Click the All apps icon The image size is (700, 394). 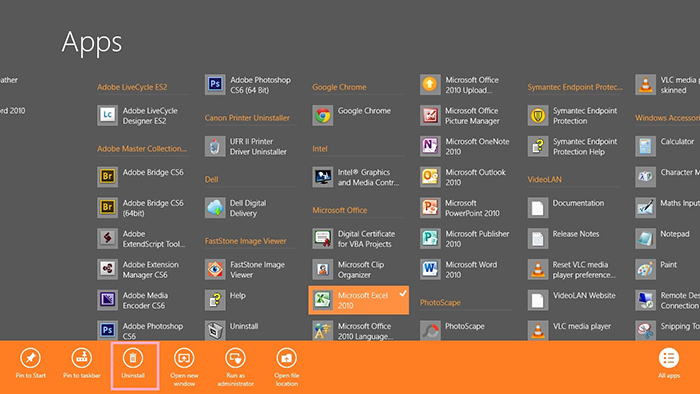(669, 358)
